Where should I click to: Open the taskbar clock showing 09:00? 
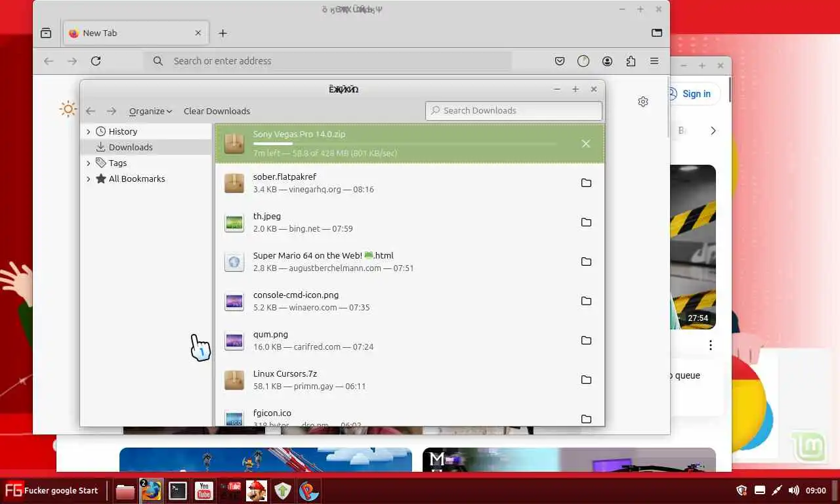pyautogui.click(x=816, y=490)
